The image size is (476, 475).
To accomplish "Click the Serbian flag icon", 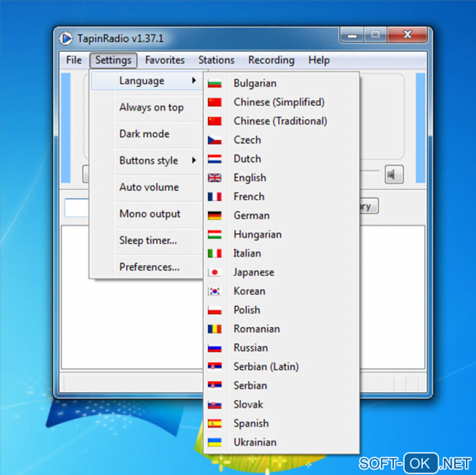I will pos(215,385).
